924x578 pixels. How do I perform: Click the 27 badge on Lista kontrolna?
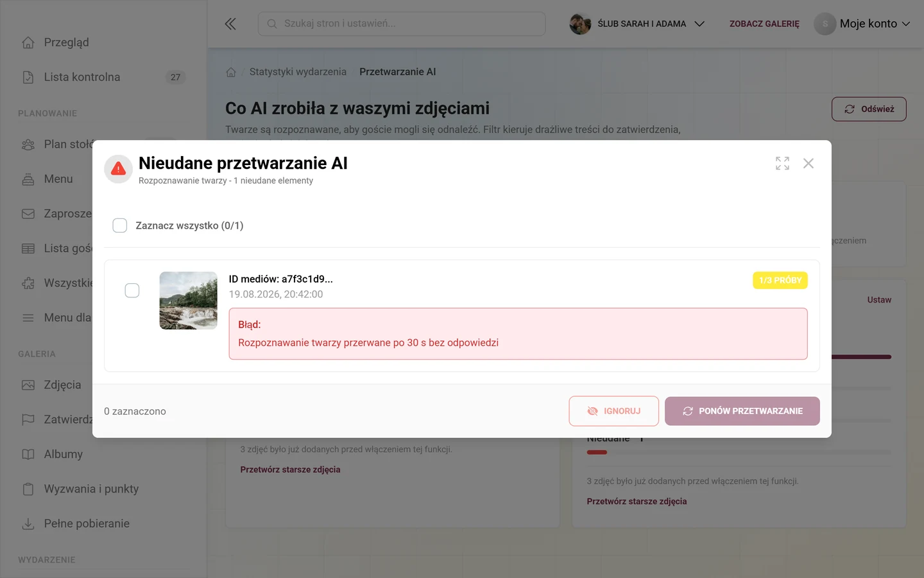175,77
